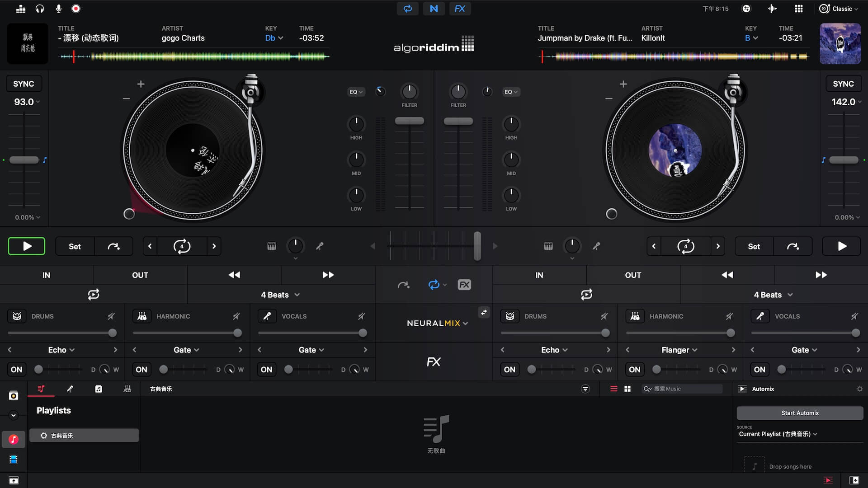Viewport: 868px width, 488px height.
Task: Toggle SYNC on the right deck
Action: click(843, 84)
